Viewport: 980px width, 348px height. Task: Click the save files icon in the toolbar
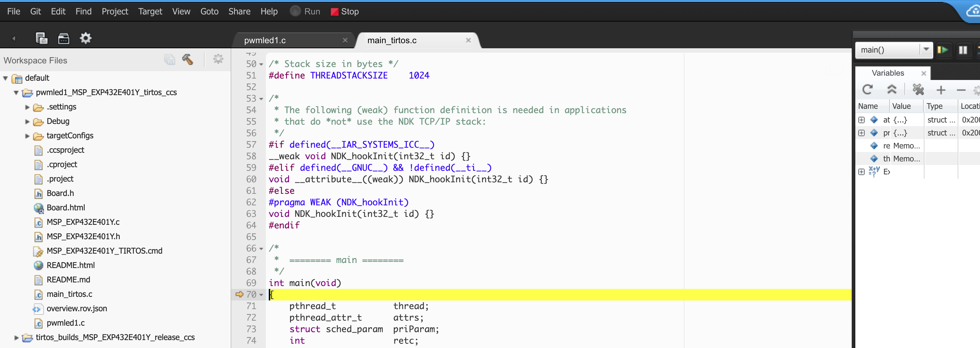(41, 38)
